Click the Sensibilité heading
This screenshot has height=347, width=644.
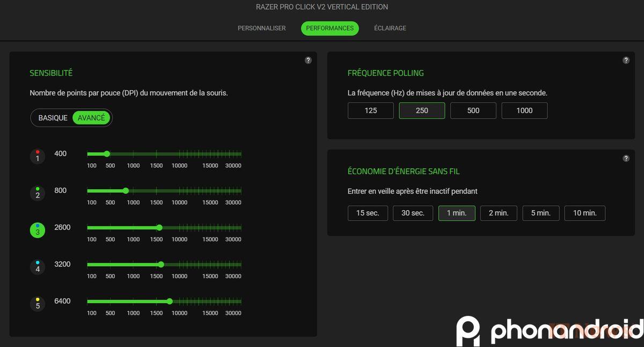[x=51, y=73]
